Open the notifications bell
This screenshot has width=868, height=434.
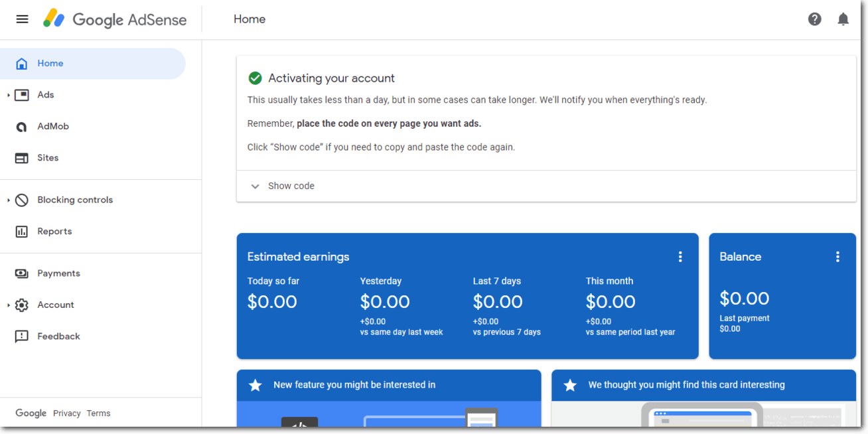tap(843, 19)
